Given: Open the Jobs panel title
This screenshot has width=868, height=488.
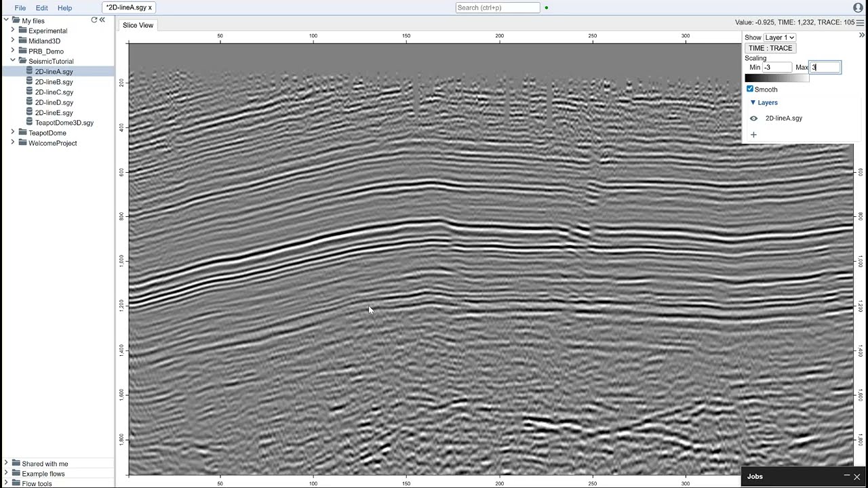Looking at the screenshot, I should (x=755, y=476).
